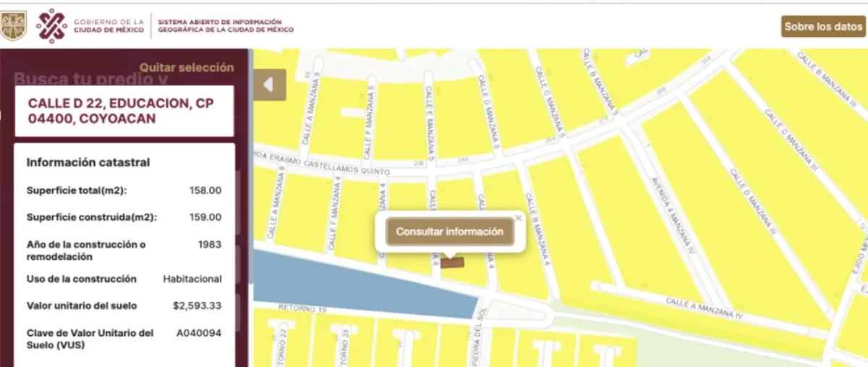The height and width of the screenshot is (367, 868).
Task: Click the Información catastral heading
Action: point(88,162)
